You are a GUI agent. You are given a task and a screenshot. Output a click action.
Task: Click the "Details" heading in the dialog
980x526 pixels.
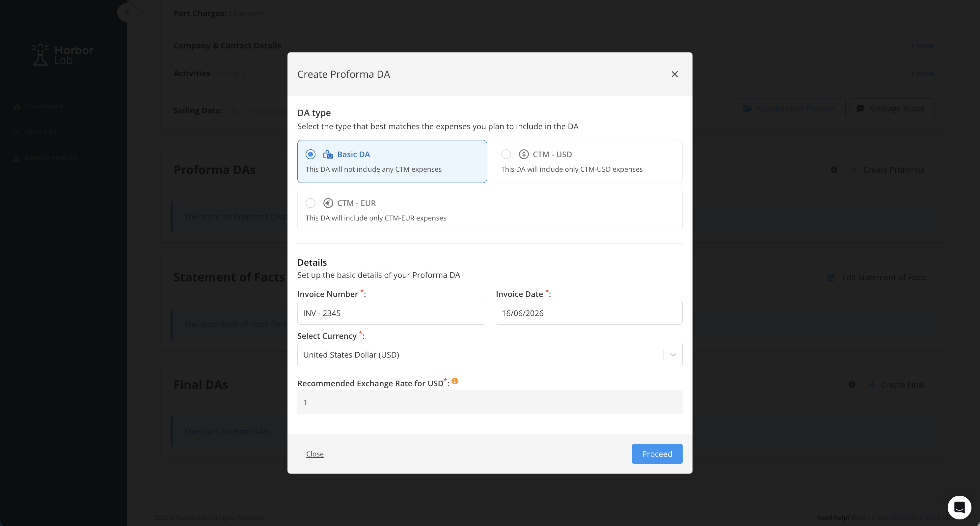point(312,262)
